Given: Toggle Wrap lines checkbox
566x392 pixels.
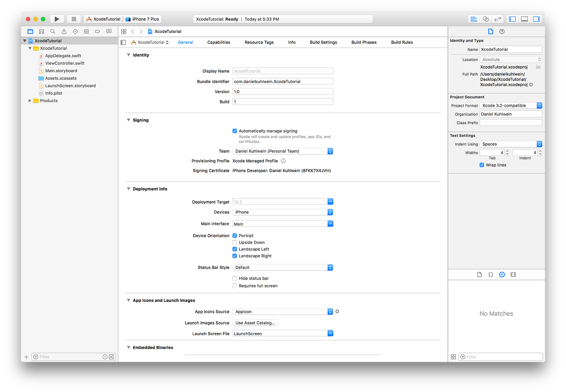Looking at the screenshot, I should 482,165.
